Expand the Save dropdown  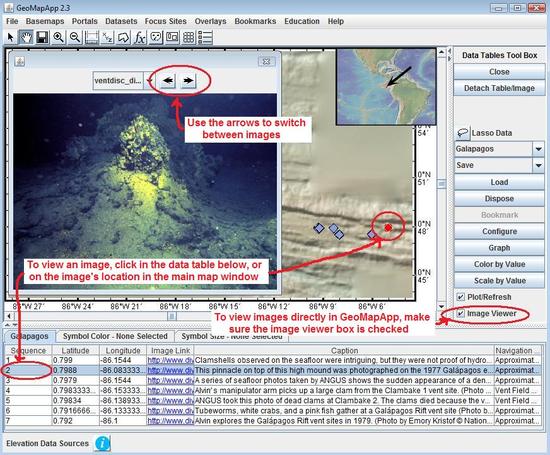[538, 165]
